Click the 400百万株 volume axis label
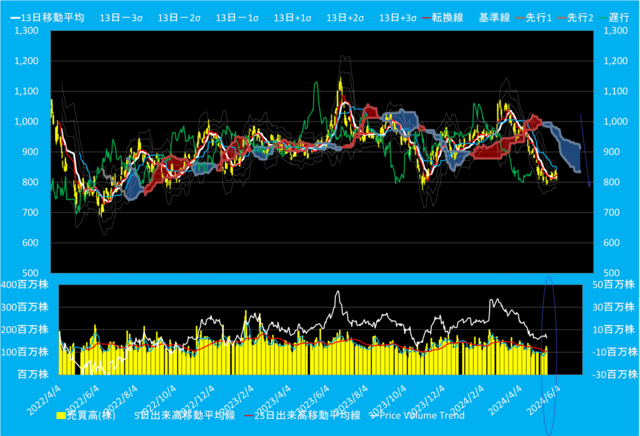Viewport: 640px width, 436px height. (25, 285)
